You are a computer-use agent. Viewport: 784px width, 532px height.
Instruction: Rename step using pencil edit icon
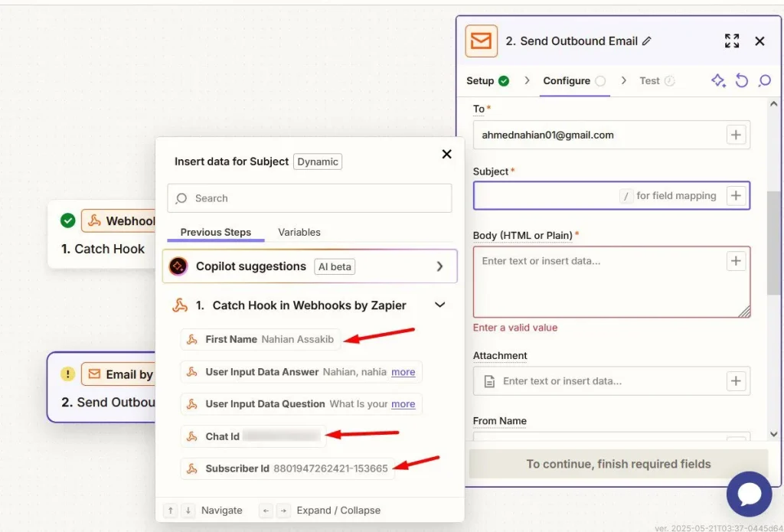coord(647,41)
